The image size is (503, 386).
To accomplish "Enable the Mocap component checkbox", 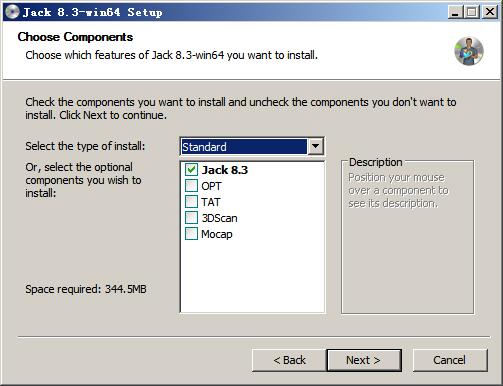I will point(191,234).
